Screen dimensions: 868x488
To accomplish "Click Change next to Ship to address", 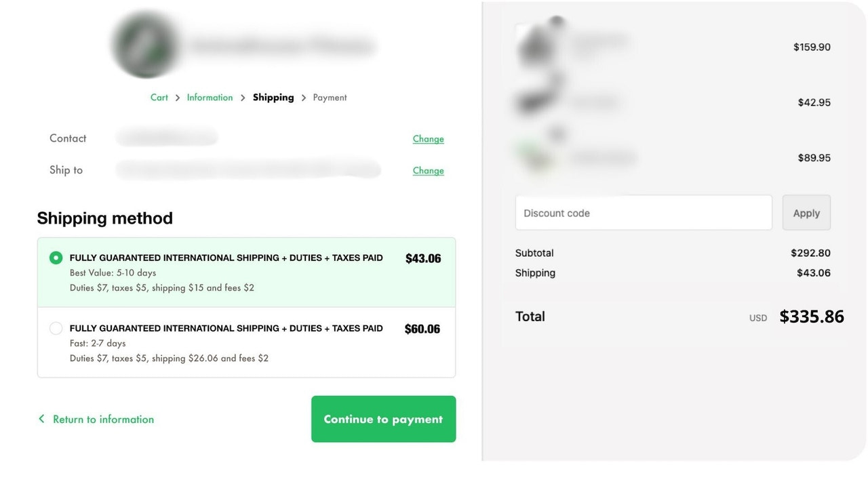I will [428, 170].
